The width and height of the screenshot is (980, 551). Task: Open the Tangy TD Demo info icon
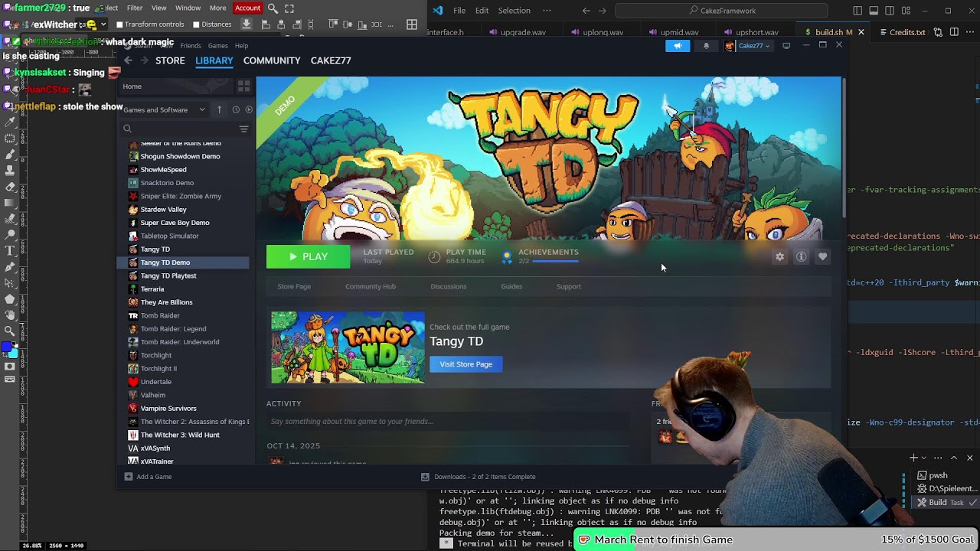tap(801, 257)
